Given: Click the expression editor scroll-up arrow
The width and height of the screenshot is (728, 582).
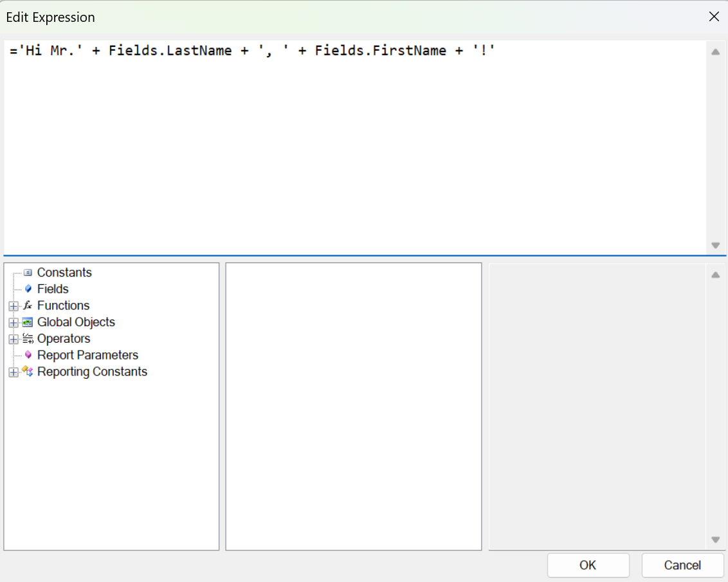Looking at the screenshot, I should point(715,51).
